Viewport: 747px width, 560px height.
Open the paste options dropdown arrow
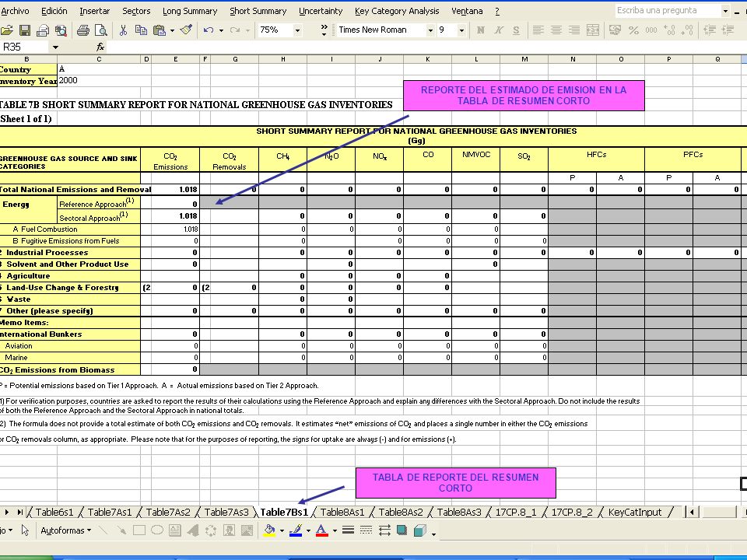pyautogui.click(x=172, y=30)
